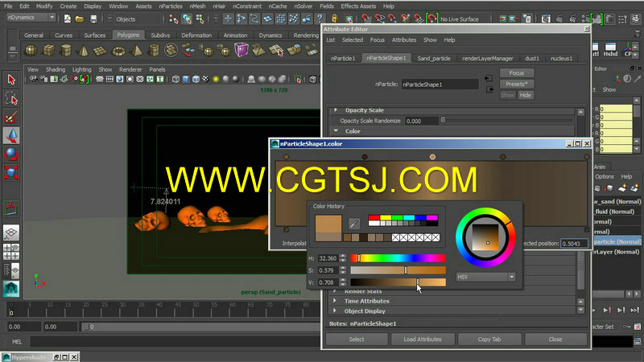Expand the Opacity Scale section
The height and width of the screenshot is (362, 644).
[x=336, y=110]
